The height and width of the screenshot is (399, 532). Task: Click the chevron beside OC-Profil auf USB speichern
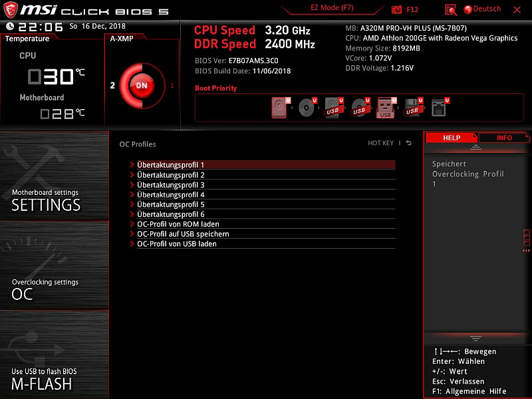(132, 234)
